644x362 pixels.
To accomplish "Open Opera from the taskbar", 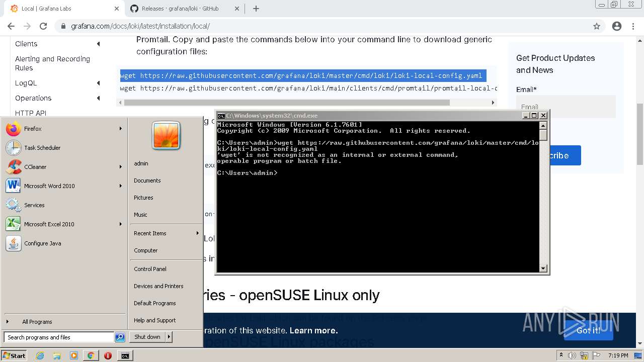I will (108, 355).
